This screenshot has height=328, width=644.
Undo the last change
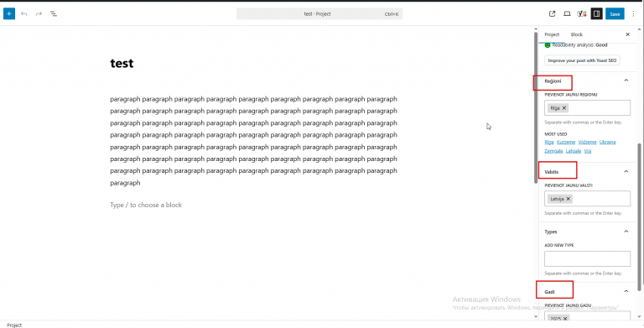click(x=23, y=14)
